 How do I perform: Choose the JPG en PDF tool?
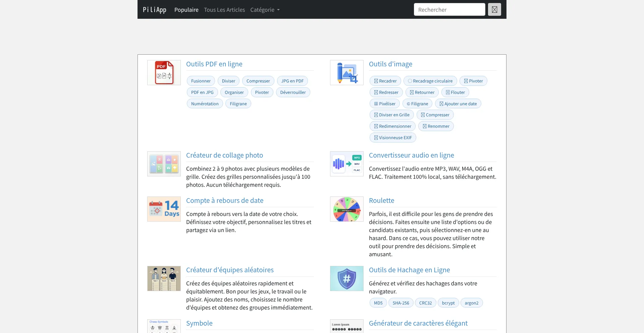[292, 81]
